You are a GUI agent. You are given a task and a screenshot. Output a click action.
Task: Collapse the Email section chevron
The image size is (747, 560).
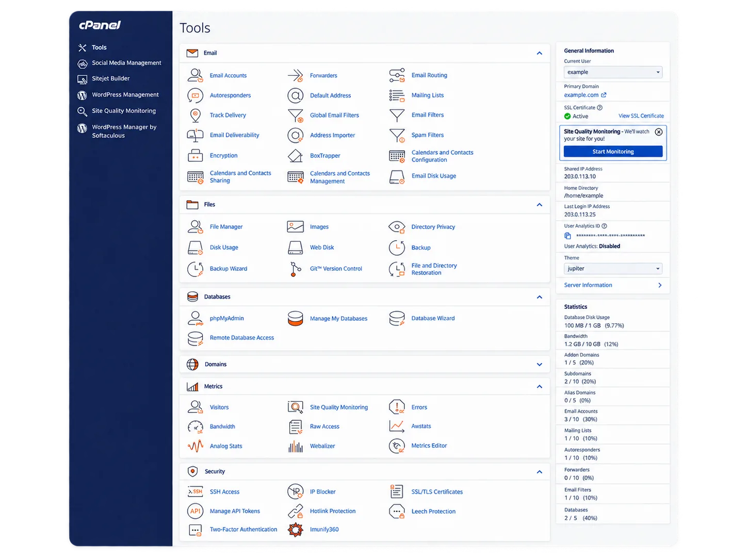(539, 53)
